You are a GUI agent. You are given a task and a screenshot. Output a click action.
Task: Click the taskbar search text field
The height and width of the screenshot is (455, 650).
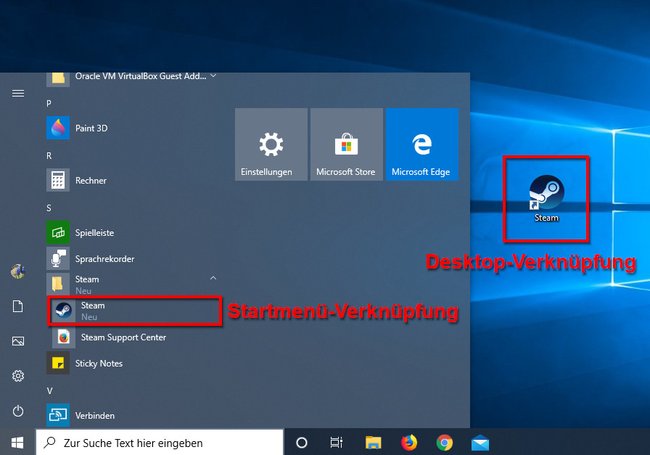(x=160, y=443)
